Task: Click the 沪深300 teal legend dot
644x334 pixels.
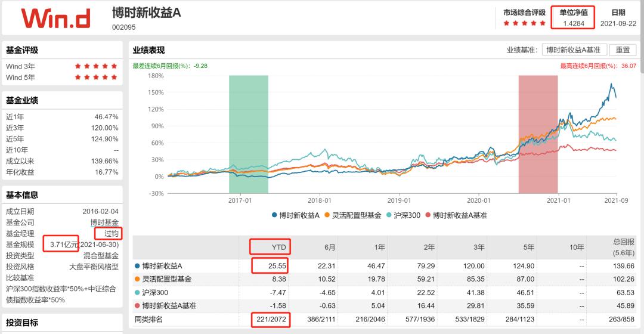Action: [389, 215]
